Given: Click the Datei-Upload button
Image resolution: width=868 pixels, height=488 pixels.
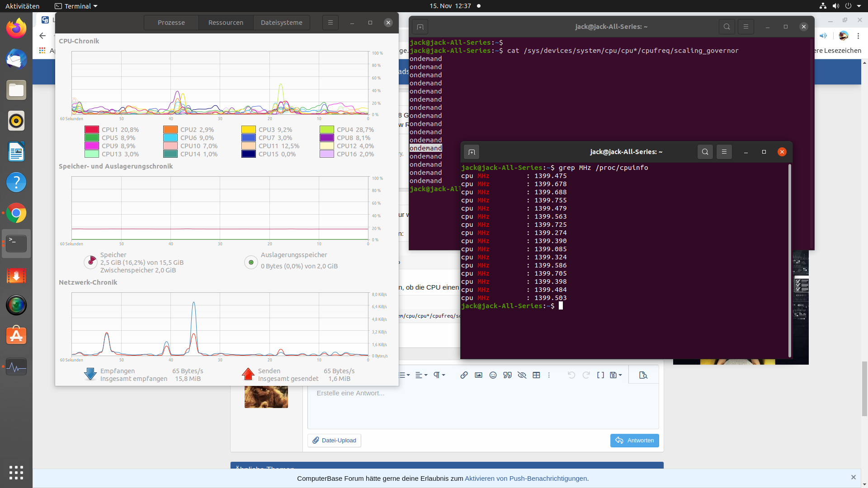Looking at the screenshot, I should [334, 441].
